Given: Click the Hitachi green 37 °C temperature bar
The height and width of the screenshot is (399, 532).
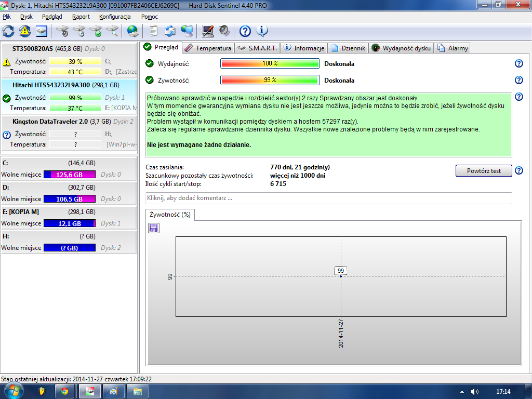Looking at the screenshot, I should click(x=75, y=108).
